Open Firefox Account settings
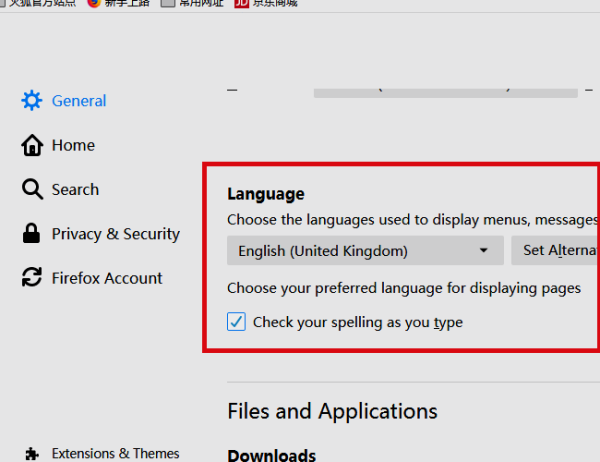The width and height of the screenshot is (600, 462). pyautogui.click(x=92, y=278)
